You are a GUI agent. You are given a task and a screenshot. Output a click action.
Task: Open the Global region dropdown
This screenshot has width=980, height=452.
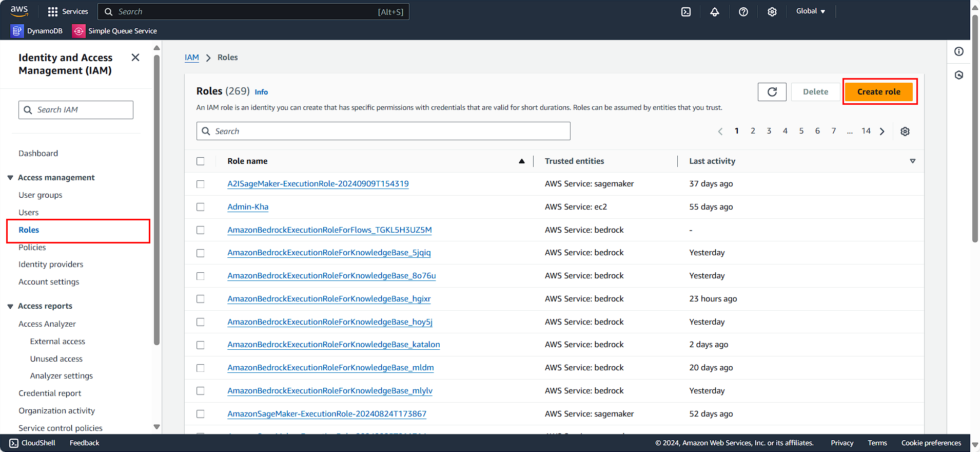coord(811,11)
